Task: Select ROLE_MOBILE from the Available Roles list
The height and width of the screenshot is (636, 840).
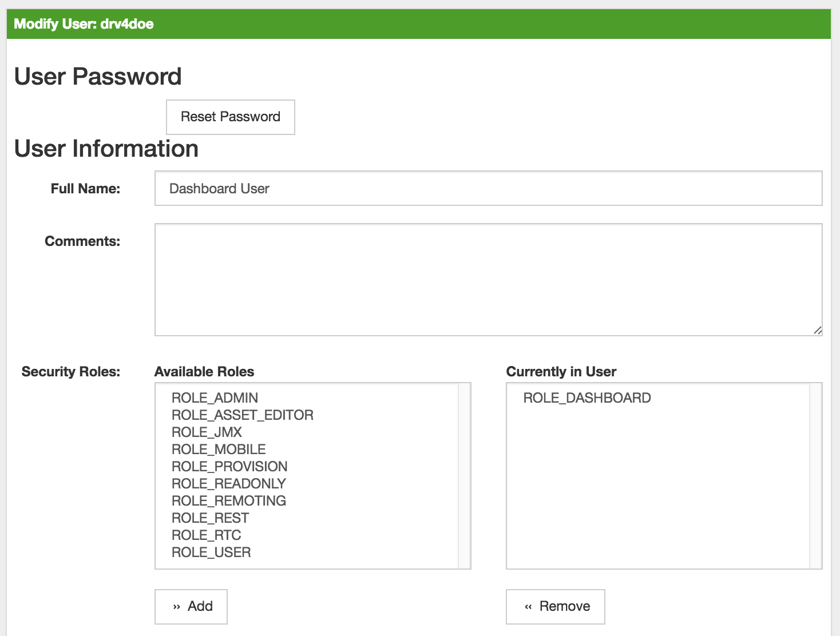Action: (x=219, y=449)
